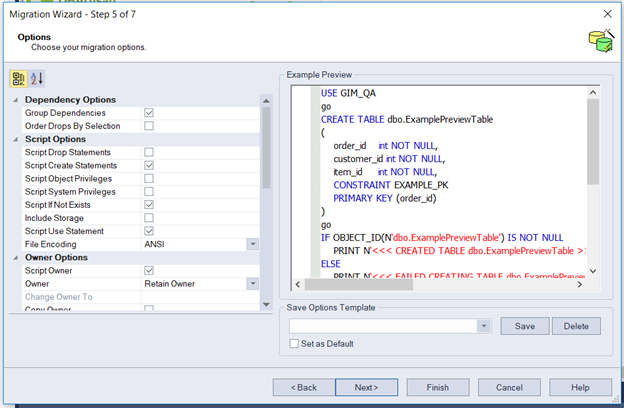
Task: Click the IF OBJECT_ID line in preview
Action: click(x=442, y=237)
